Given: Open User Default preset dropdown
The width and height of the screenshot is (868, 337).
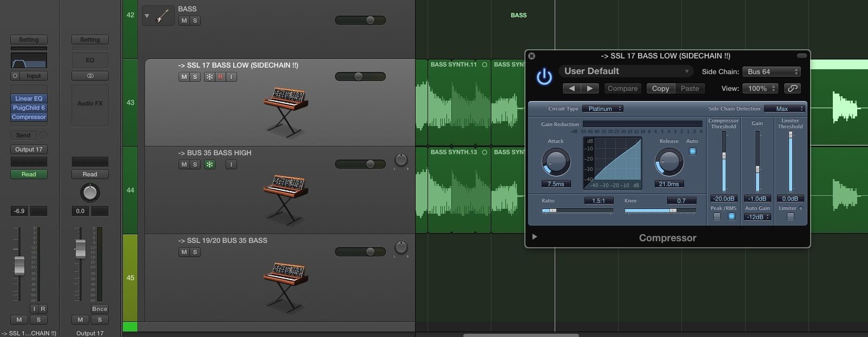Looking at the screenshot, I should coord(626,71).
